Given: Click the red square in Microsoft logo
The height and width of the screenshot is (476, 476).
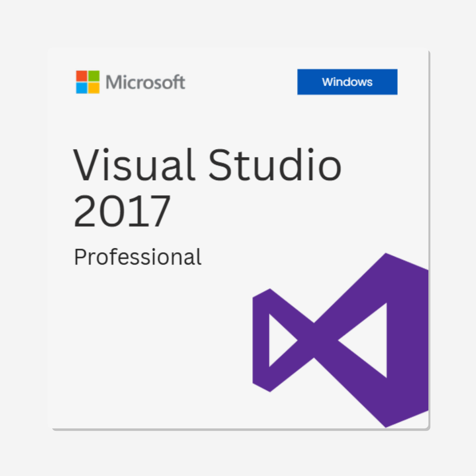Looking at the screenshot, I should click(x=83, y=75).
